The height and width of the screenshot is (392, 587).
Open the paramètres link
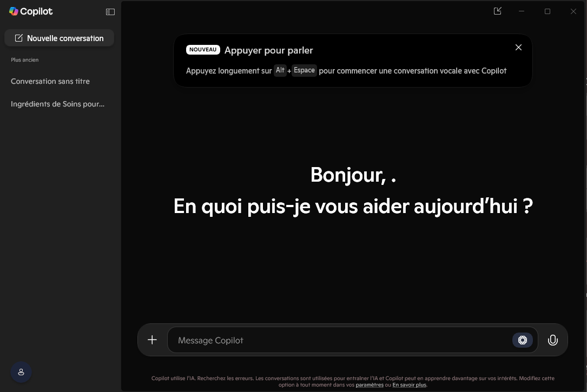[370, 385]
